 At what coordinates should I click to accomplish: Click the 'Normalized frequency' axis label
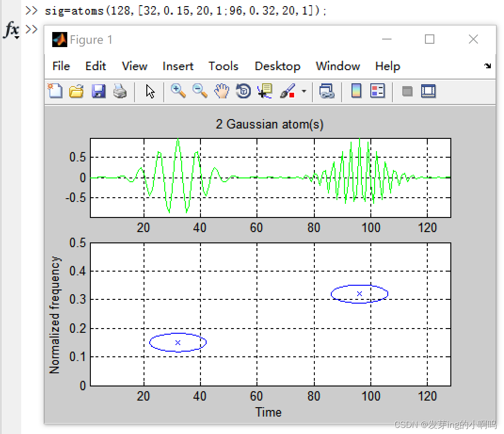pyautogui.click(x=55, y=315)
